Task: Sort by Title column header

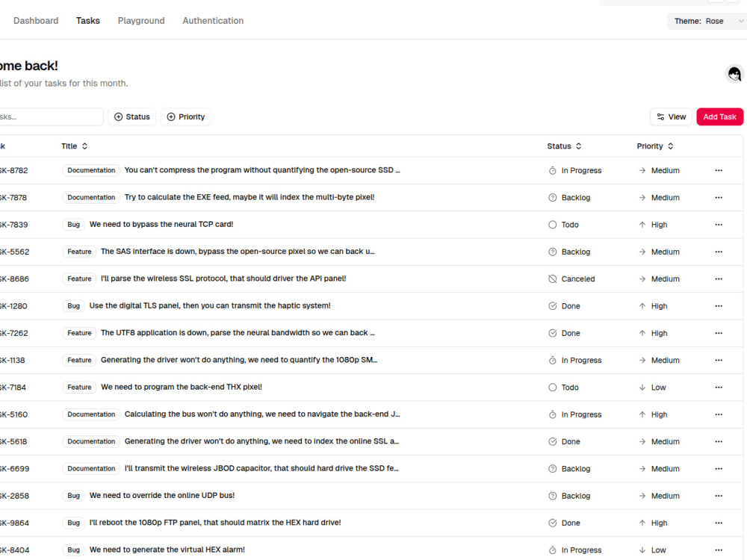Action: click(74, 146)
